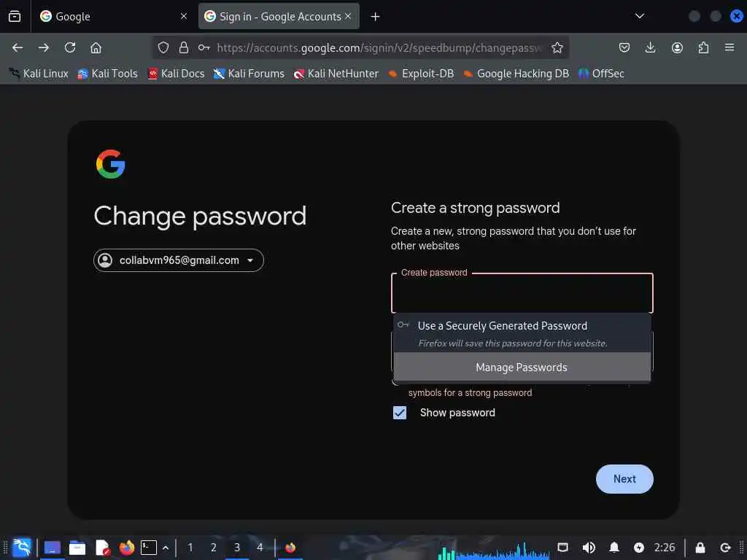Open the browser home page
Image resolution: width=747 pixels, height=560 pixels.
(x=96, y=47)
